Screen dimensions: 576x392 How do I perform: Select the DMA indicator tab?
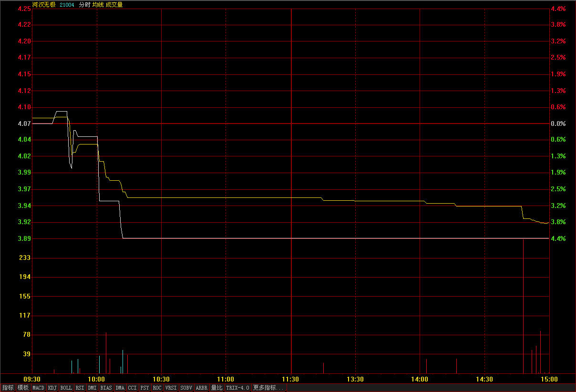click(120, 388)
